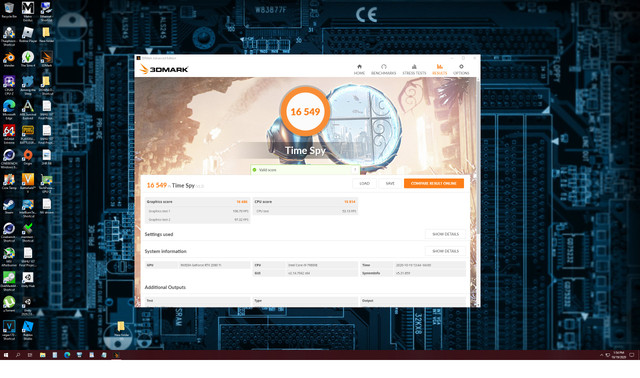Image resolution: width=640 pixels, height=378 pixels.
Task: Click the 3DMark logo in the header
Action: [164, 69]
